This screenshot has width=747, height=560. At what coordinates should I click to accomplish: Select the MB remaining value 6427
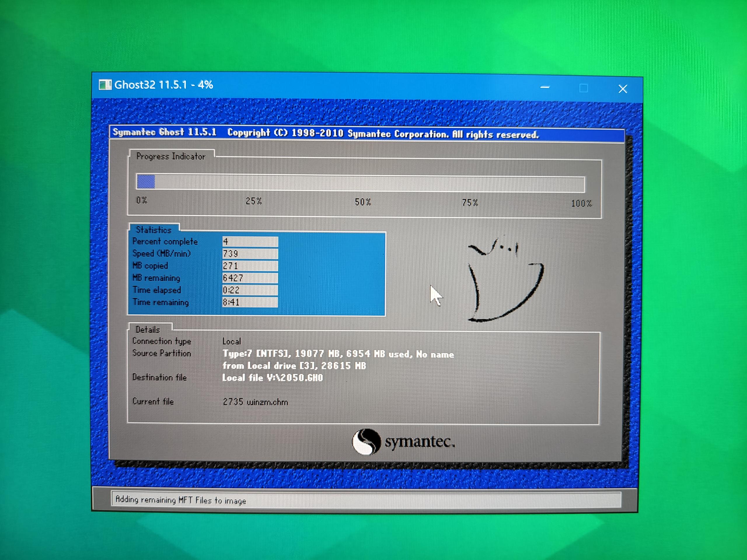tap(250, 278)
